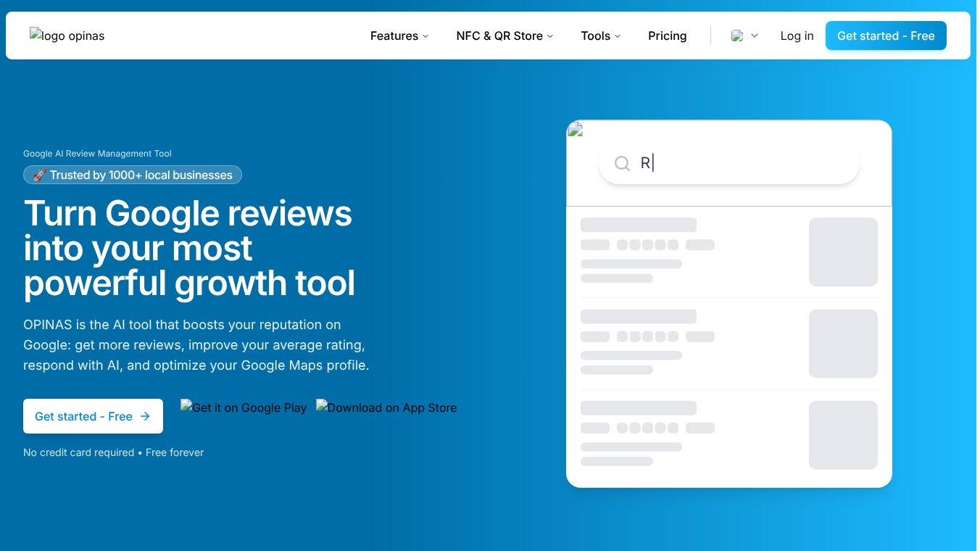Open the Download on App Store badge

pos(386,407)
